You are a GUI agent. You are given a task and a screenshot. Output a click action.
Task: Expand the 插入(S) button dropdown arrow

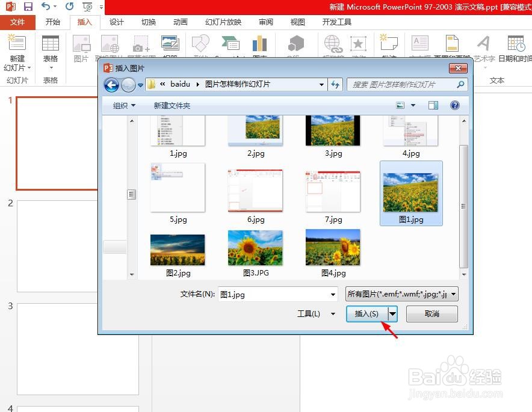[x=392, y=314]
